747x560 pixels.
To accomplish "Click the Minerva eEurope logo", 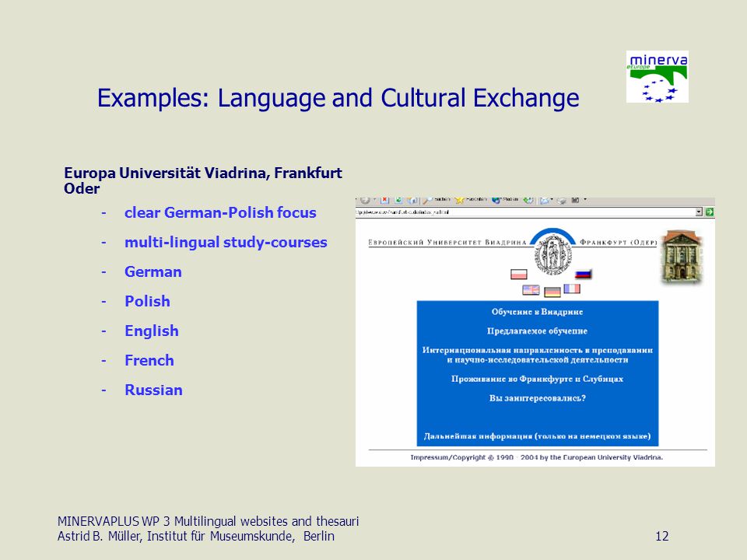I will (x=658, y=77).
